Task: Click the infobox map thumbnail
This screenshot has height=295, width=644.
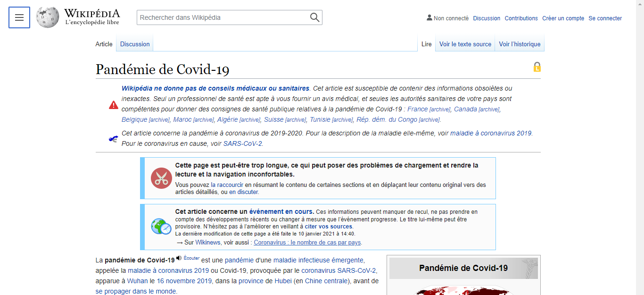Action: click(463, 290)
